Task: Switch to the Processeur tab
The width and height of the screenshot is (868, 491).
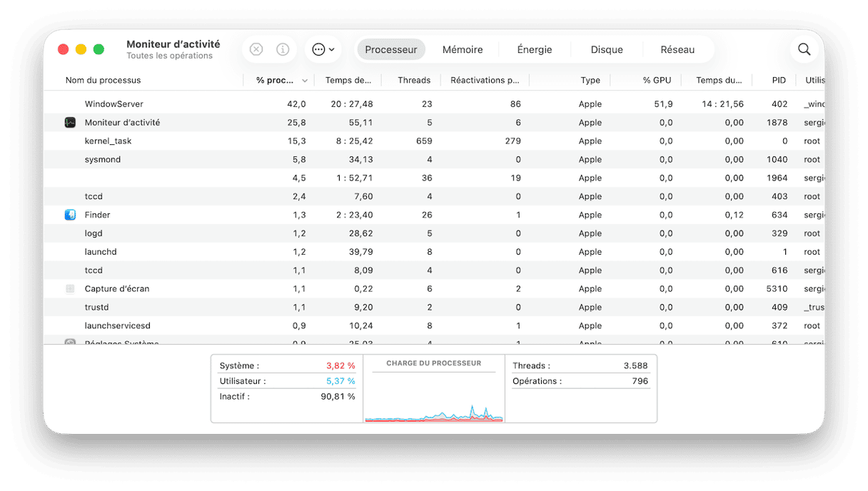Action: [x=391, y=49]
